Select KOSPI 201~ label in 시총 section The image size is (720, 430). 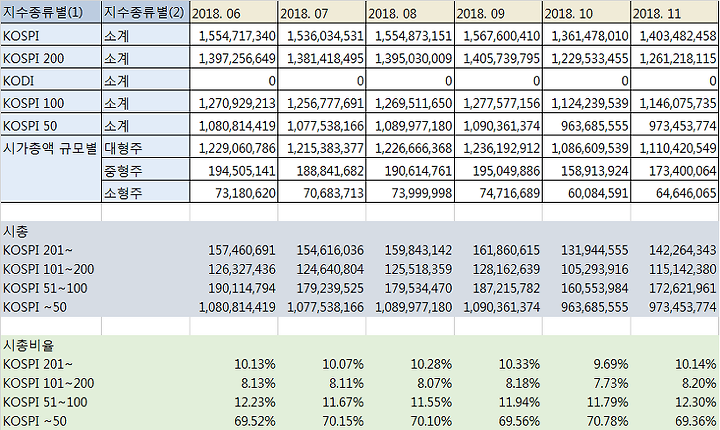tap(38, 250)
